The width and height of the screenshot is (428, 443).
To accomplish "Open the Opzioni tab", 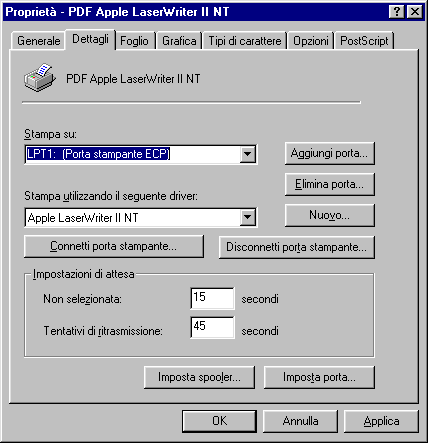I will [311, 41].
